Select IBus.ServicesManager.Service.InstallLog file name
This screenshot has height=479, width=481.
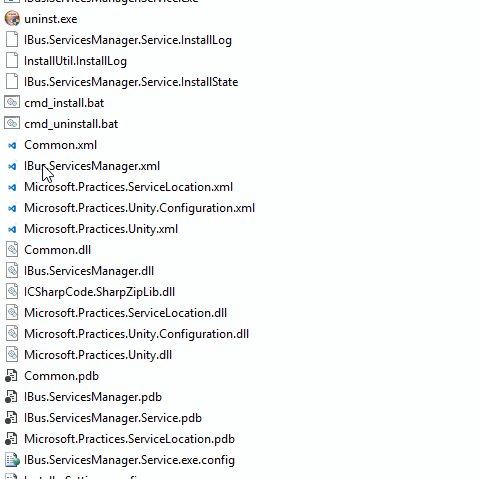pos(128,40)
